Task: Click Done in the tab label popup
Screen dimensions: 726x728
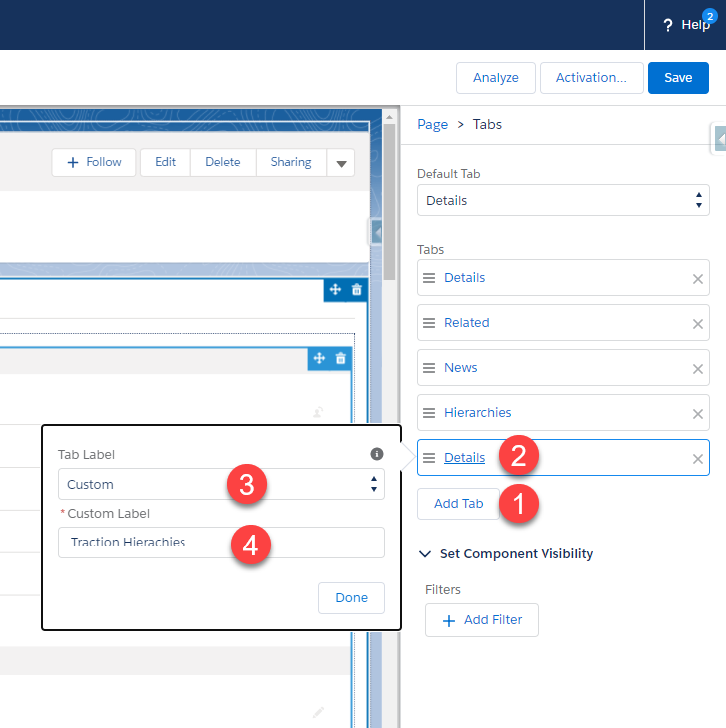Action: click(351, 598)
